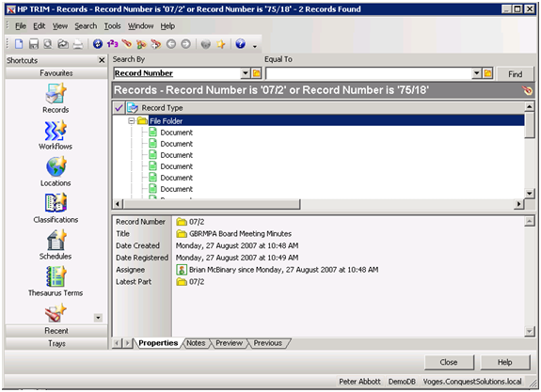
Task: Click the Brian McBinary assignee value
Action: click(x=283, y=270)
